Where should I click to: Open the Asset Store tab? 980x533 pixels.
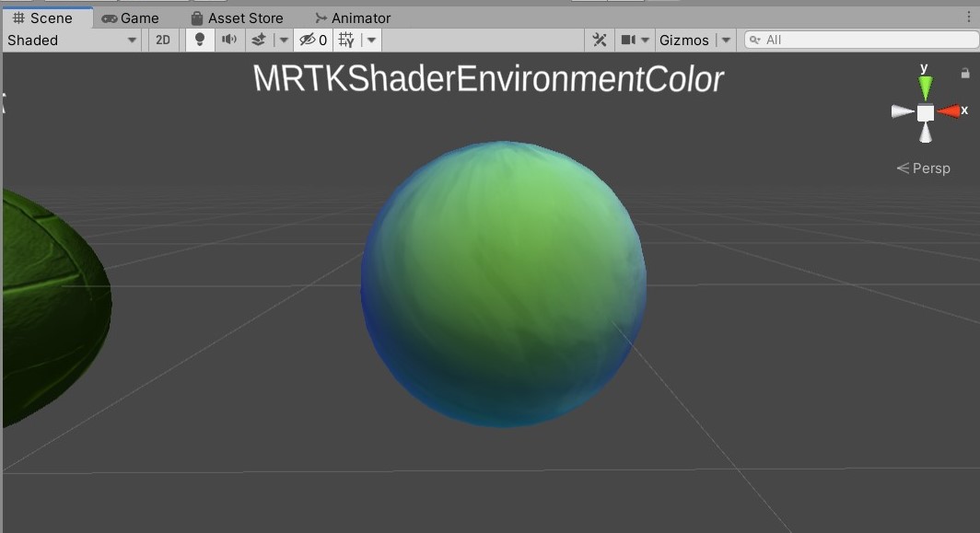click(x=237, y=18)
